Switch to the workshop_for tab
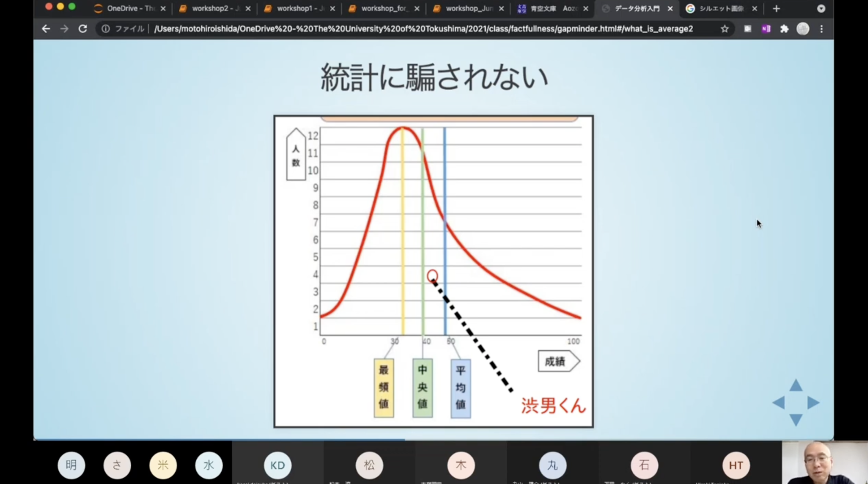This screenshot has height=484, width=868. pyautogui.click(x=384, y=9)
